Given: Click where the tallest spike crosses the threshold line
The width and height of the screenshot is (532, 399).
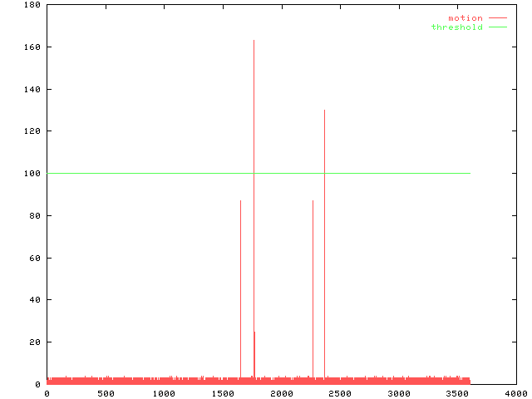Looking at the screenshot, I should (x=254, y=173).
